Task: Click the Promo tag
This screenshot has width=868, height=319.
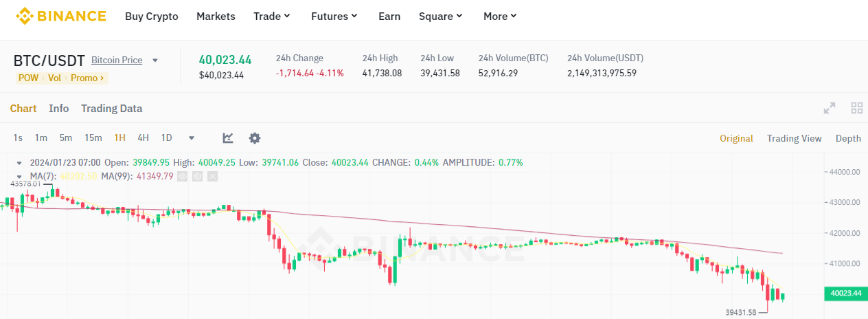Action: pyautogui.click(x=87, y=78)
